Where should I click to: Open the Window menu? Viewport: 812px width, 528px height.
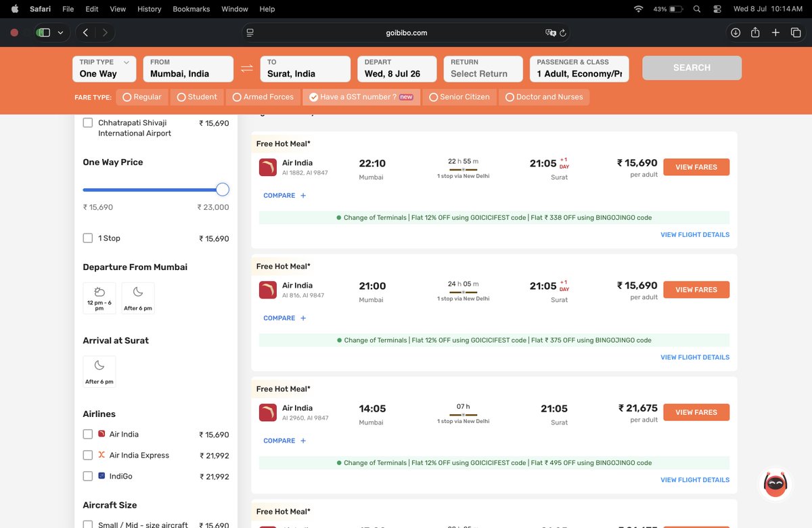pos(235,9)
